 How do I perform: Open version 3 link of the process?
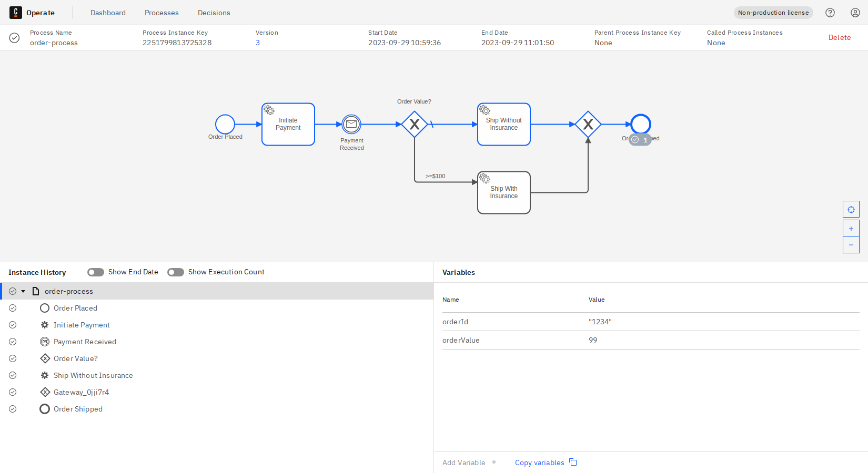point(258,43)
